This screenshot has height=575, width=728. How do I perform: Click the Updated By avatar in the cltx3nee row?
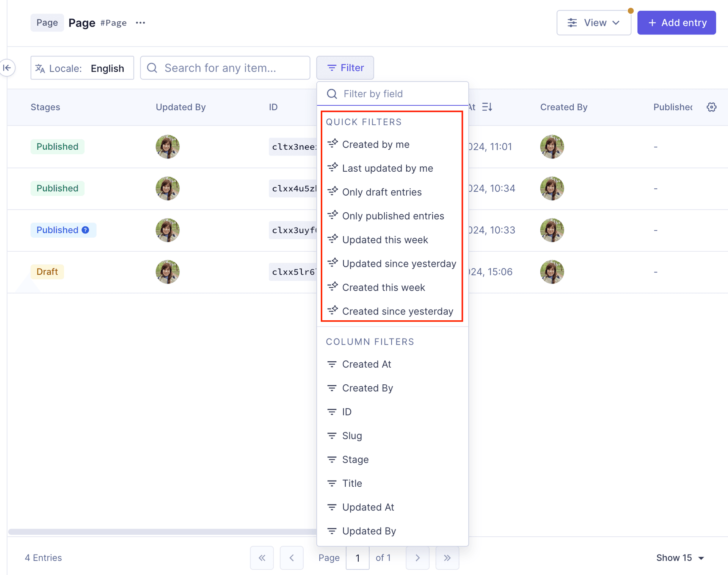167,146
